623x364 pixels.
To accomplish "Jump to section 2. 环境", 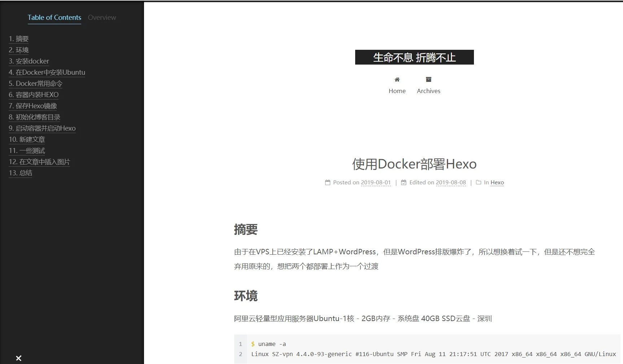I will (19, 50).
